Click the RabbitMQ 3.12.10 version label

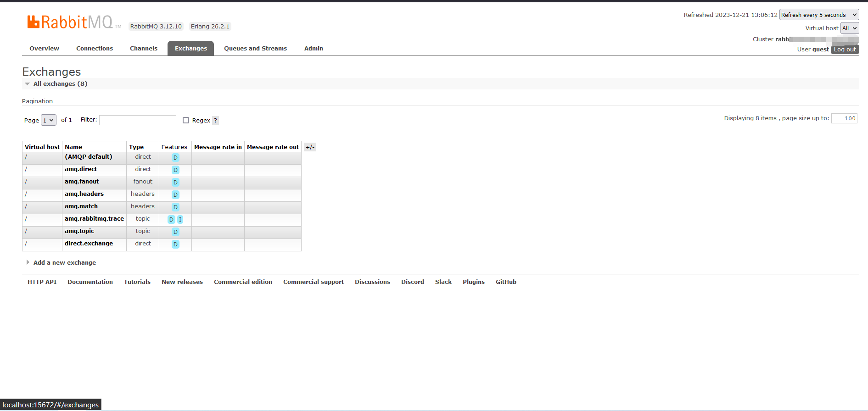point(156,27)
